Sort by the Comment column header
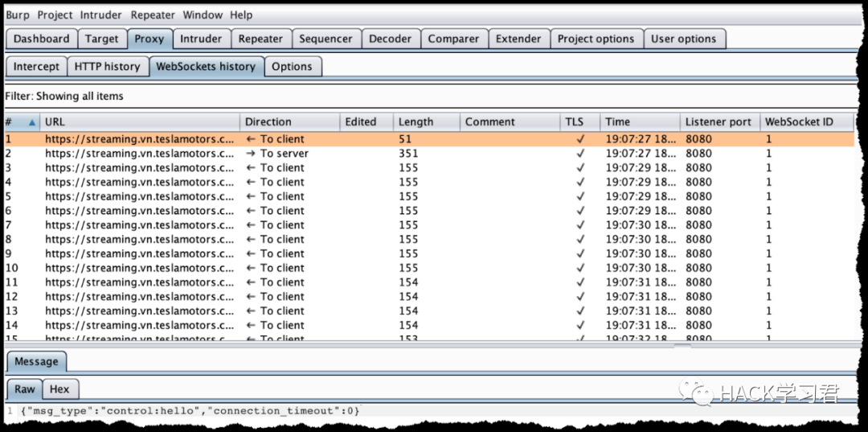The width and height of the screenshot is (868, 432). pyautogui.click(x=510, y=121)
